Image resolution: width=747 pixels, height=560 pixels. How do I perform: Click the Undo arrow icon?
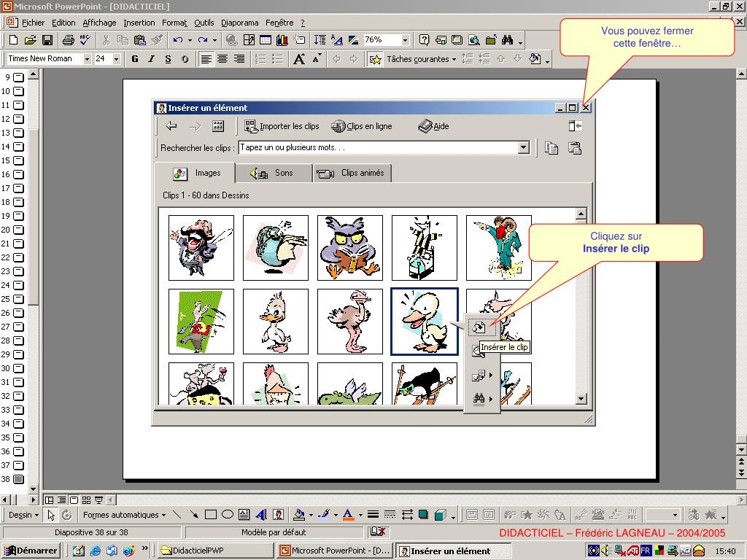(178, 40)
